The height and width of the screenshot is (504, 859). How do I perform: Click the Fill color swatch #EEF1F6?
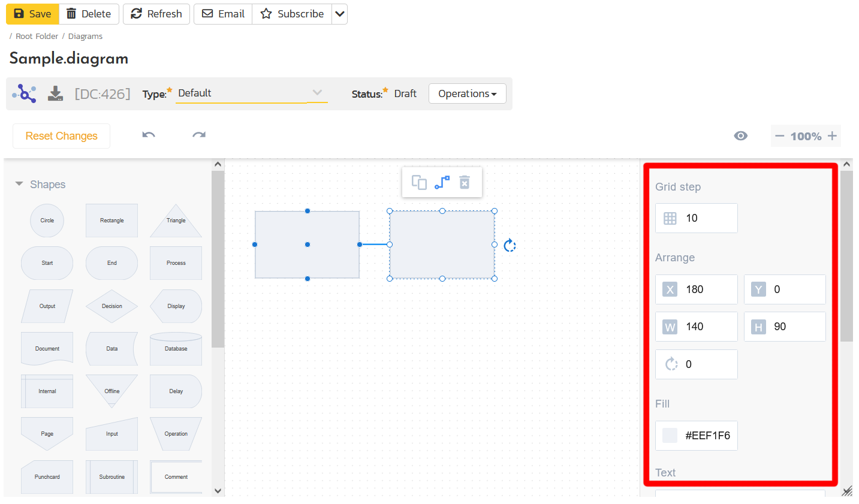click(670, 436)
